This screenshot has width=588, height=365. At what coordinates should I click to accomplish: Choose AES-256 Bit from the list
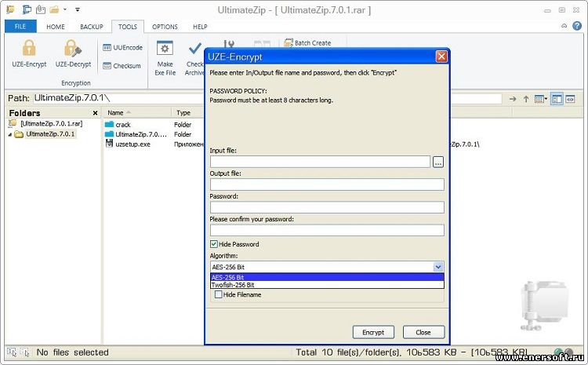[x=327, y=278]
